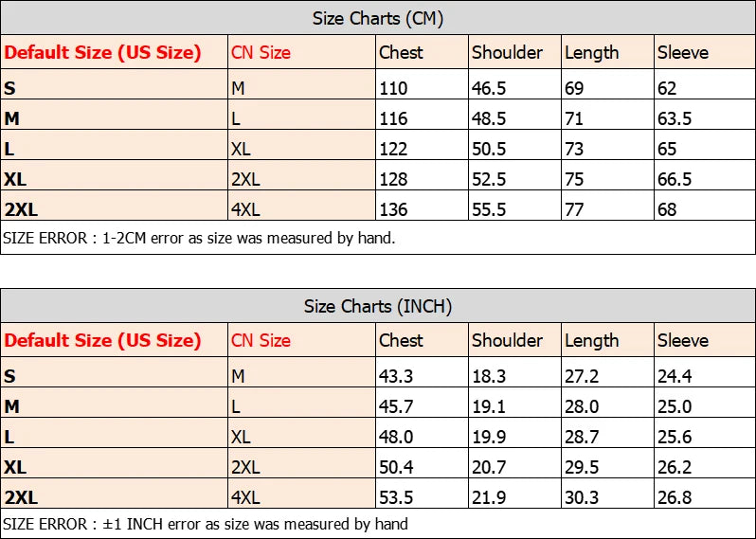Click the Size Charts (CM) title
This screenshot has width=756, height=539.
point(377,18)
